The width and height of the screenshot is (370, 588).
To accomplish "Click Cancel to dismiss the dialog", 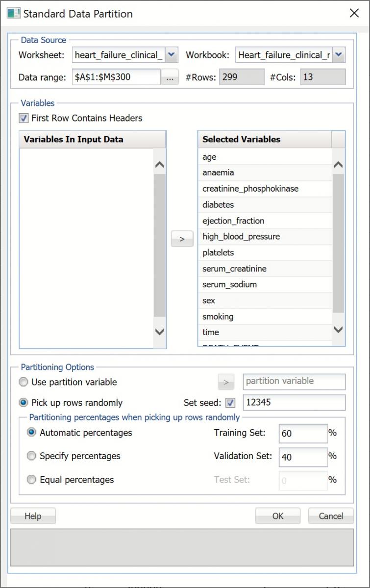I will point(331,515).
